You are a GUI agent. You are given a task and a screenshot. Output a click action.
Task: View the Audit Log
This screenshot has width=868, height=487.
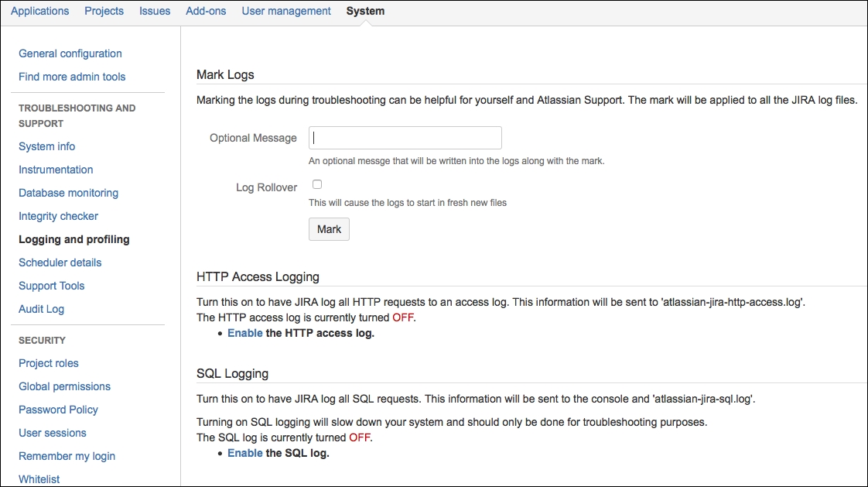click(41, 309)
